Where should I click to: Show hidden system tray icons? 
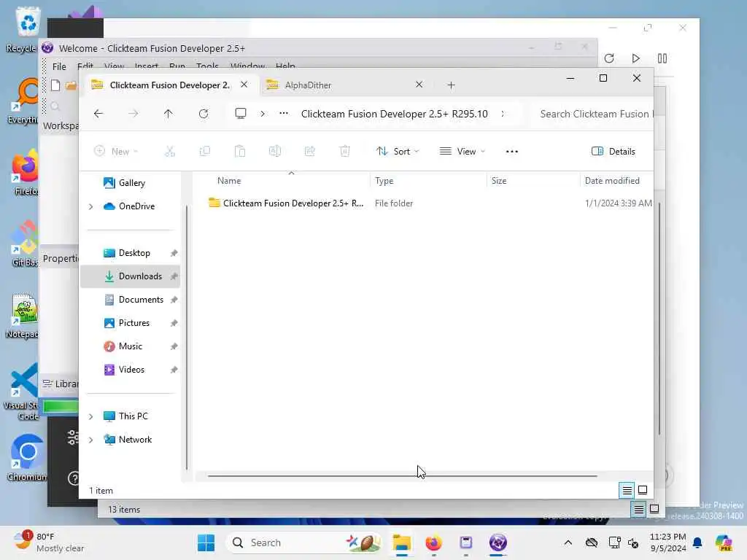coord(568,542)
